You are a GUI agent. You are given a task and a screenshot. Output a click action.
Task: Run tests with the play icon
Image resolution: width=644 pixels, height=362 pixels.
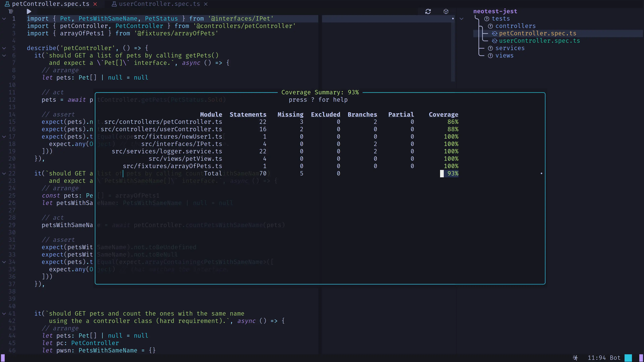point(29,12)
